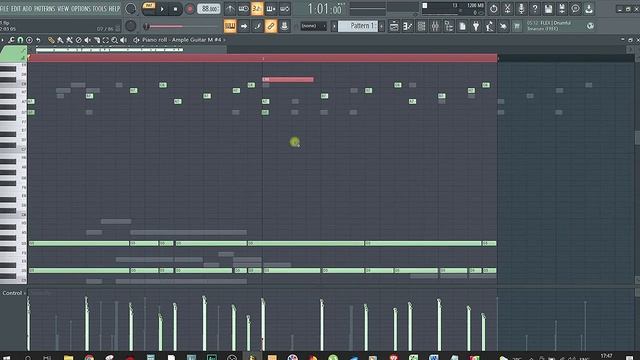This screenshot has height=360, width=640.
Task: Open the OPTIONS menu
Action: 81,9
